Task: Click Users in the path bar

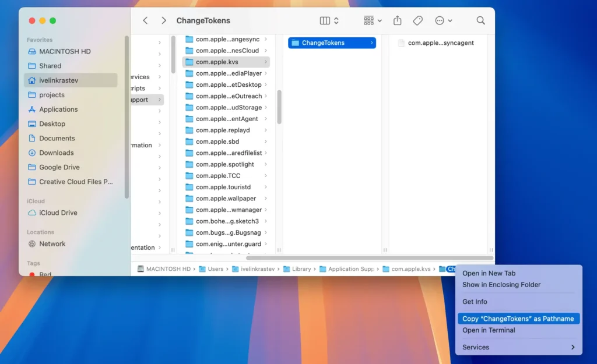Action: click(x=212, y=269)
